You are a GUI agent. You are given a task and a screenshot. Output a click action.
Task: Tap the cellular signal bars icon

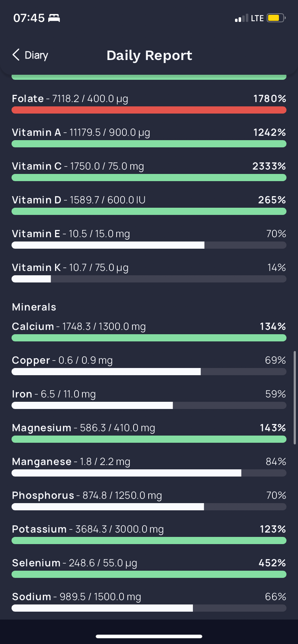pos(241,18)
